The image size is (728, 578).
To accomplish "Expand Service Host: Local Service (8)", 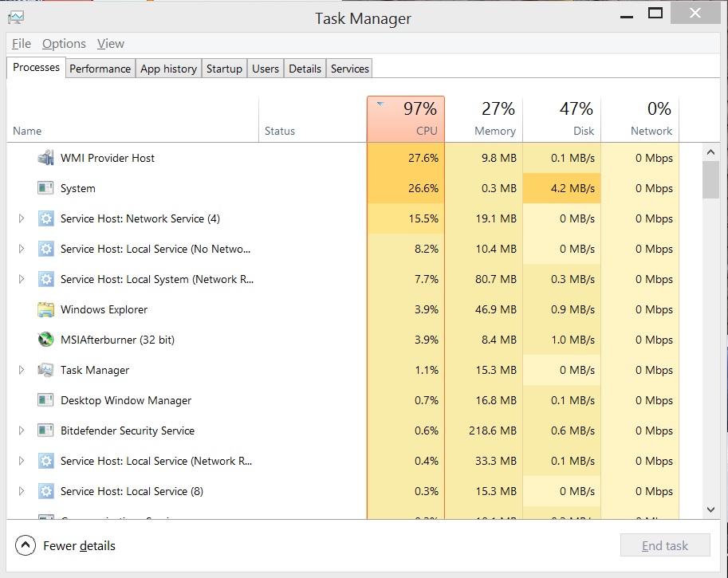I will (x=22, y=491).
